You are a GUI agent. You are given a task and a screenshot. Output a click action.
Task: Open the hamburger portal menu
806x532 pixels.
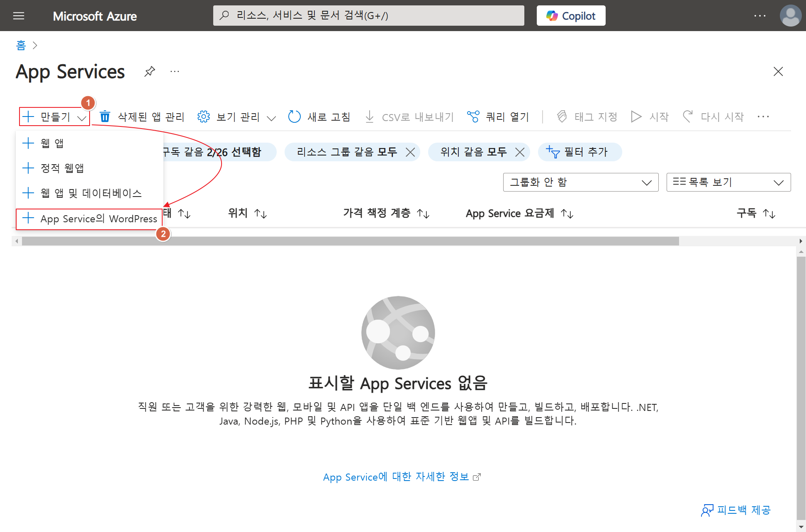tap(19, 16)
